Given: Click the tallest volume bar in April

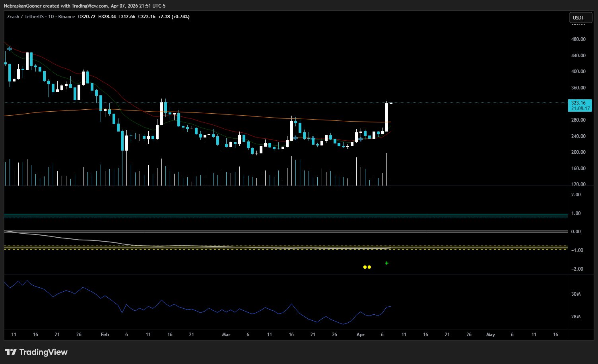Looking at the screenshot, I should [386, 169].
